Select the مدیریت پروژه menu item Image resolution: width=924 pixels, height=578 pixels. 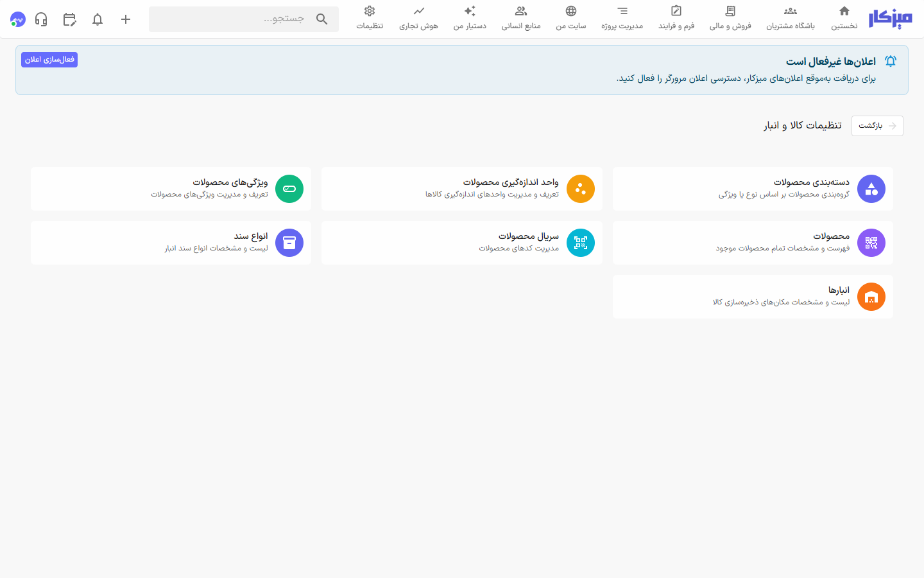[x=622, y=19]
